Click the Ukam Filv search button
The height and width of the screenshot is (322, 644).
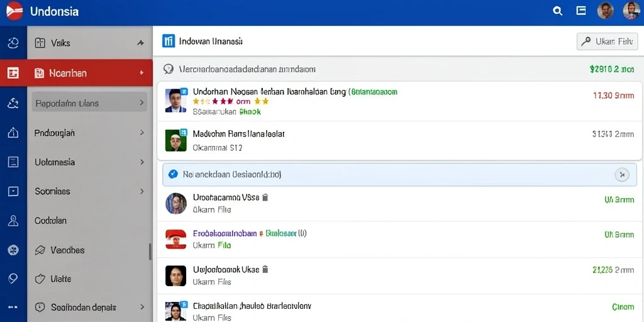point(608,41)
